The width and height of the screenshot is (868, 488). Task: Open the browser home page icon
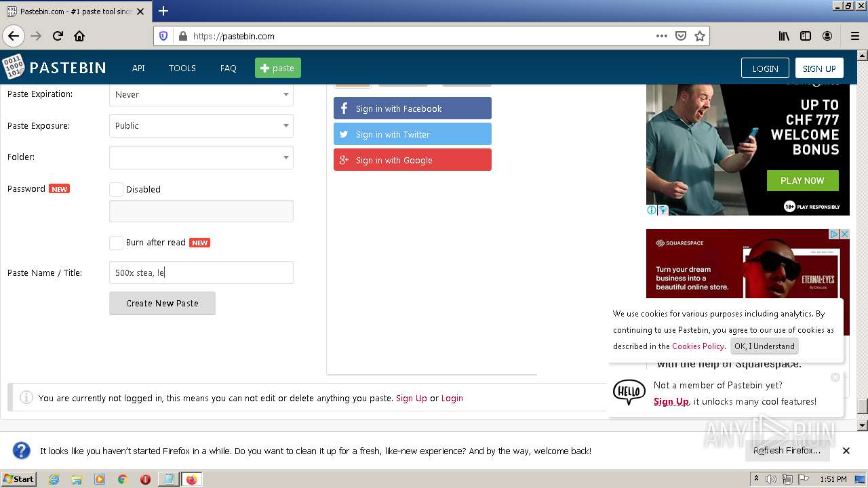pos(79,36)
